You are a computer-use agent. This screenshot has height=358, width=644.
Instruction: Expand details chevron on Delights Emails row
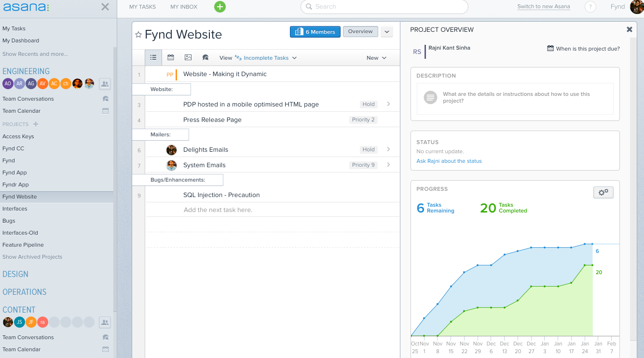click(388, 149)
